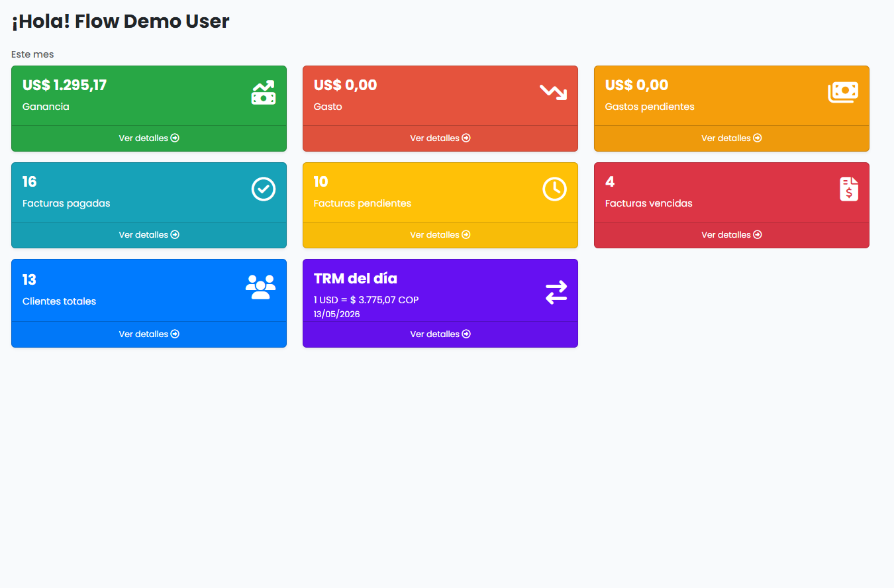Image resolution: width=894 pixels, height=588 pixels.
Task: Click the Clientes totales label
Action: tap(60, 301)
